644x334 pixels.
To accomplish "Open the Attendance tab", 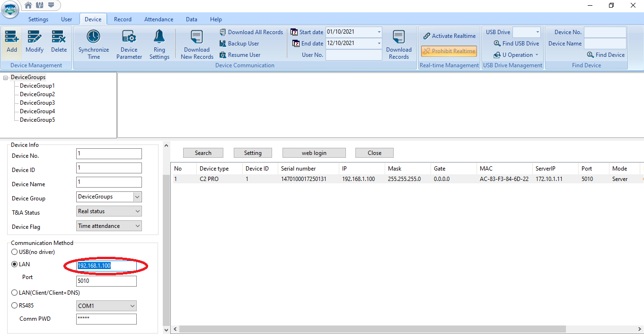I will [x=159, y=19].
